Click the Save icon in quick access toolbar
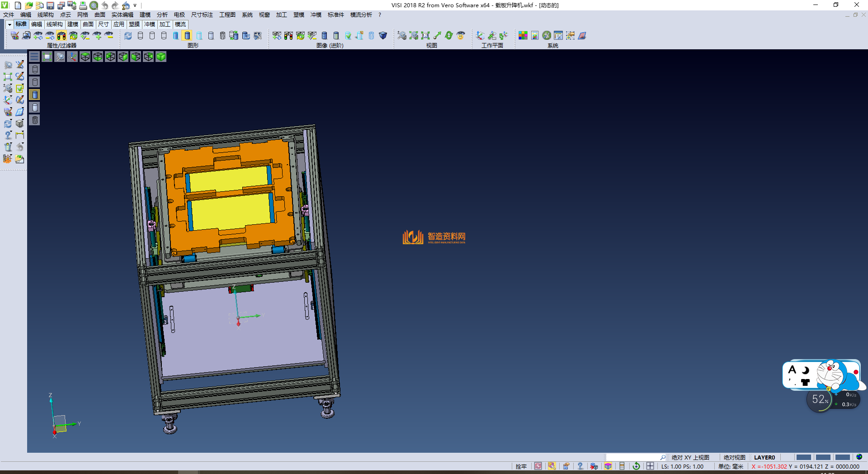868x474 pixels. tap(50, 5)
